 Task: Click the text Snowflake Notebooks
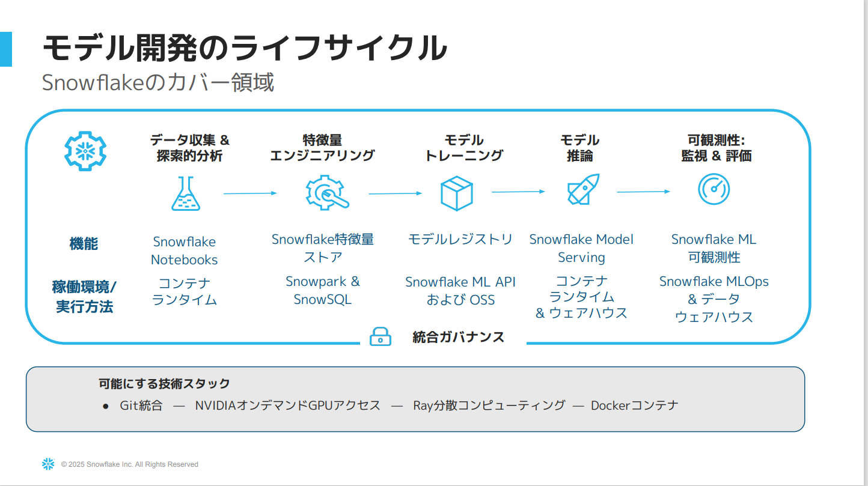[x=185, y=251]
